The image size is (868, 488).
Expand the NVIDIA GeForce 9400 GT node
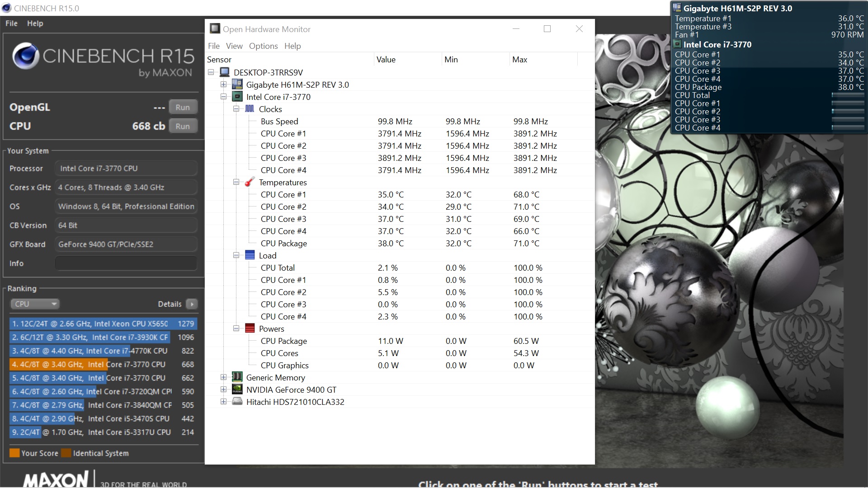pyautogui.click(x=223, y=389)
